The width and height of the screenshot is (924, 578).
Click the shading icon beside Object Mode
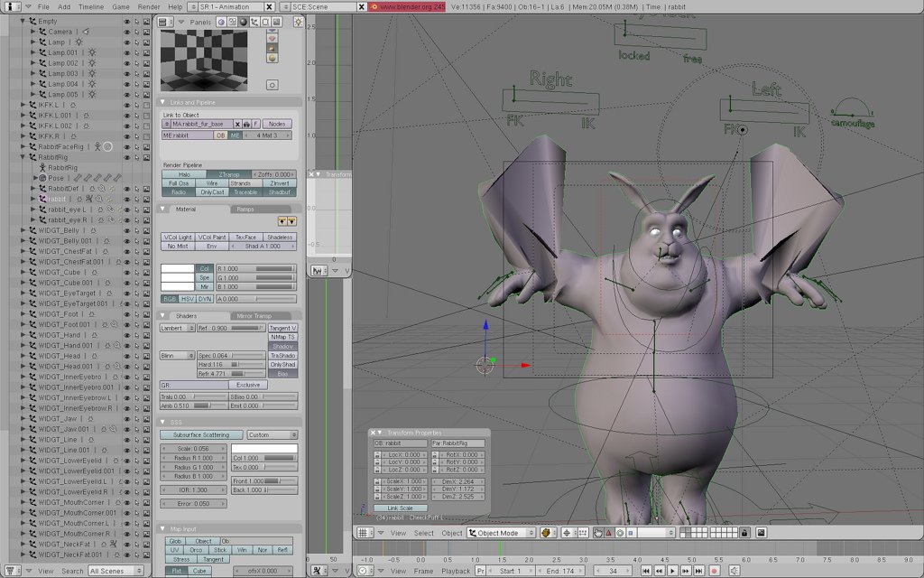pyautogui.click(x=545, y=533)
